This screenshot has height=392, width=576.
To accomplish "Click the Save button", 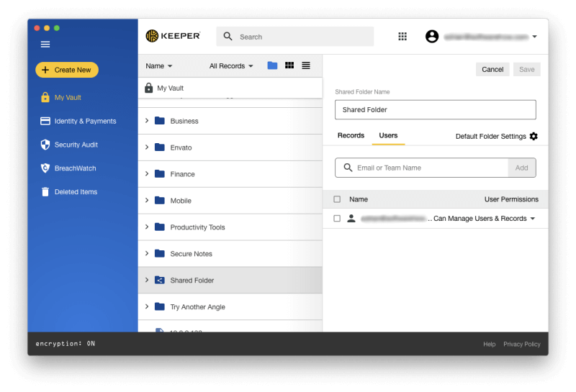I will [x=527, y=69].
